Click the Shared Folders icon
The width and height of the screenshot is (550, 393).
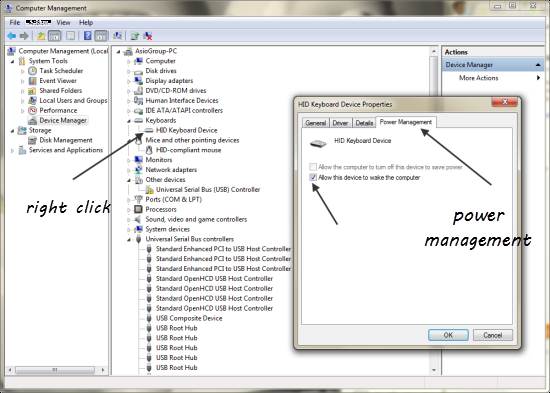tap(32, 91)
